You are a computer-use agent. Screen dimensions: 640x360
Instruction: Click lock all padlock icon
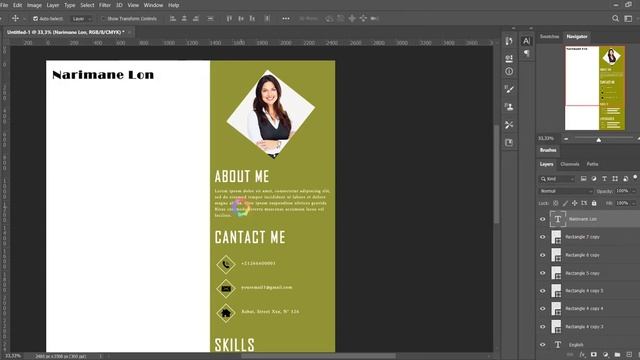[594, 203]
